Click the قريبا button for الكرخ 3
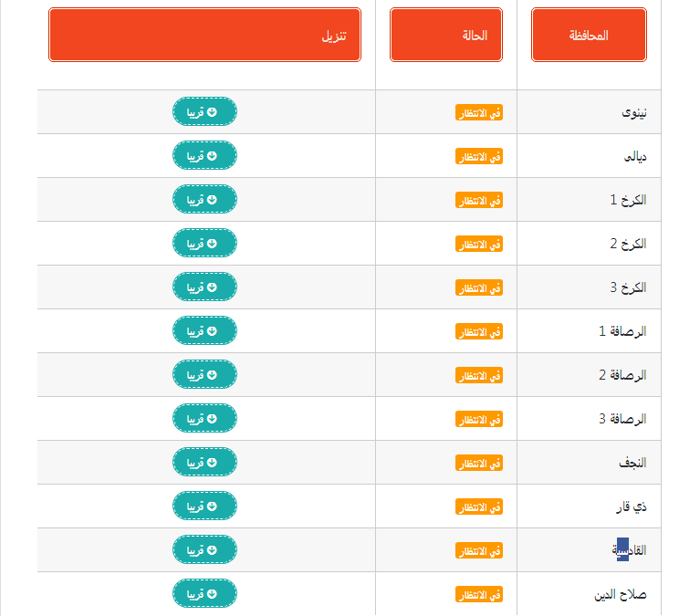The image size is (679, 616). click(204, 287)
